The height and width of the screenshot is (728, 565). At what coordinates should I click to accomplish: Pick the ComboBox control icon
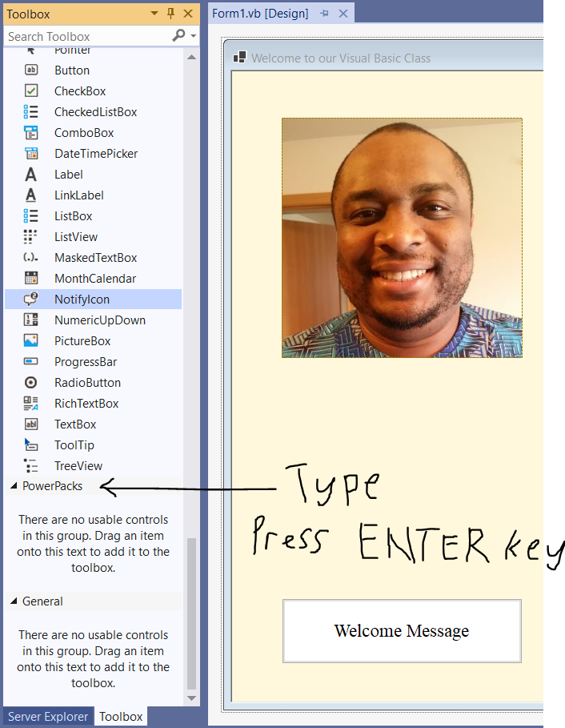[x=31, y=133]
